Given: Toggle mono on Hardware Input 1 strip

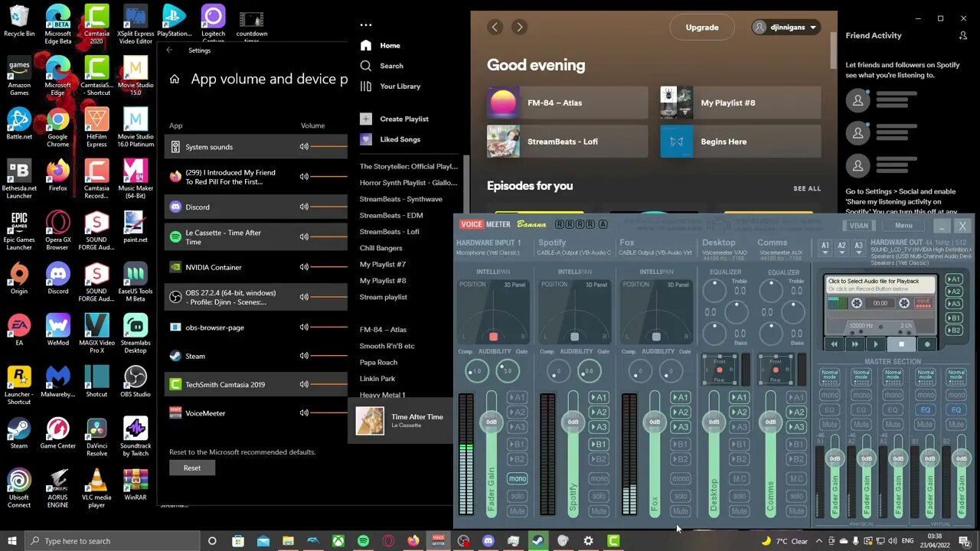Looking at the screenshot, I should 518,478.
